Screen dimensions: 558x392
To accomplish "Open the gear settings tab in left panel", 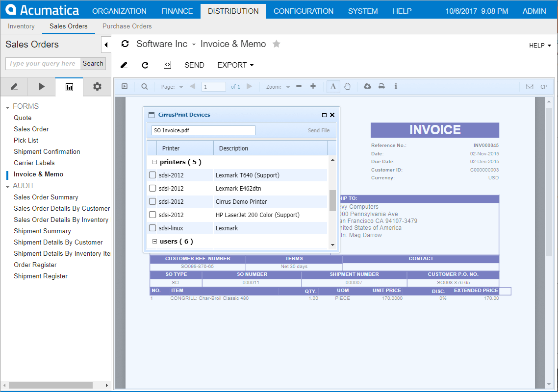I will tap(97, 86).
